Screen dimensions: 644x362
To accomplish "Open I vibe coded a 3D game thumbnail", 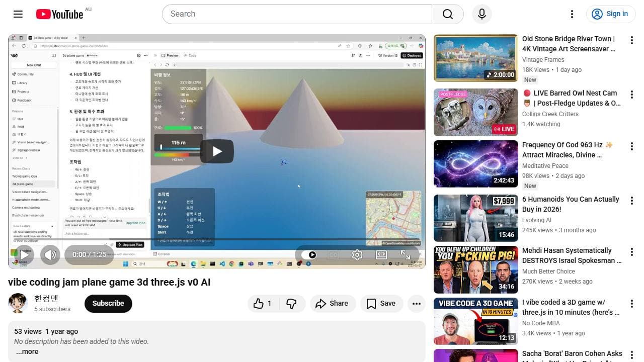I will [475, 321].
